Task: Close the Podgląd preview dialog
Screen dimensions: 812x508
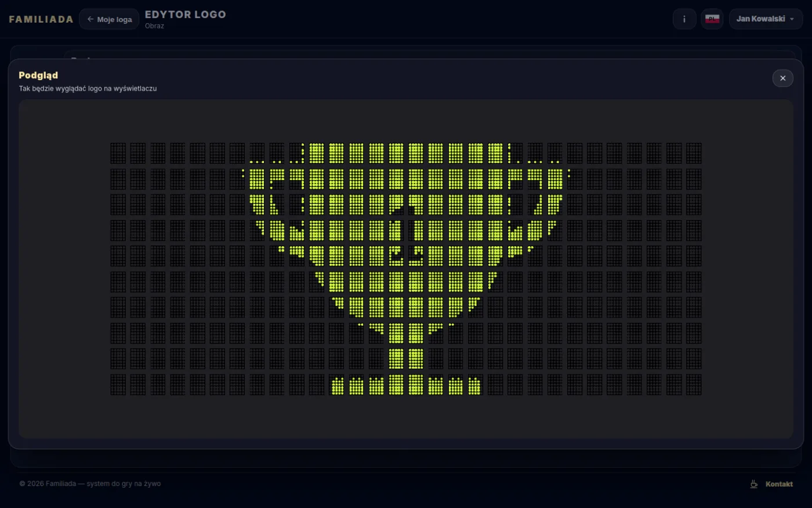Action: pyautogui.click(x=782, y=78)
